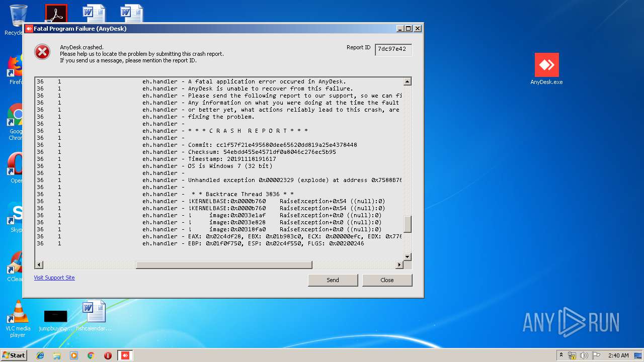The image size is (644, 362).
Task: Minimize the Fatal Program Failure dialog
Action: tap(400, 29)
